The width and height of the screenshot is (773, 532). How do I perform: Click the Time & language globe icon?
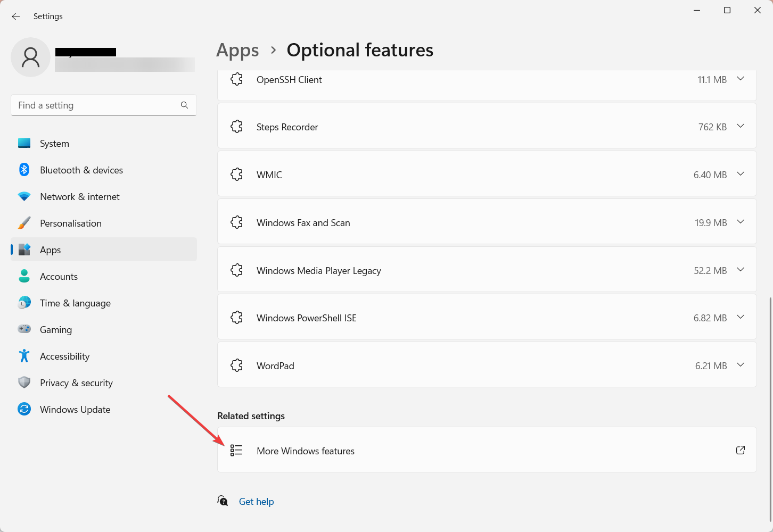[24, 303]
